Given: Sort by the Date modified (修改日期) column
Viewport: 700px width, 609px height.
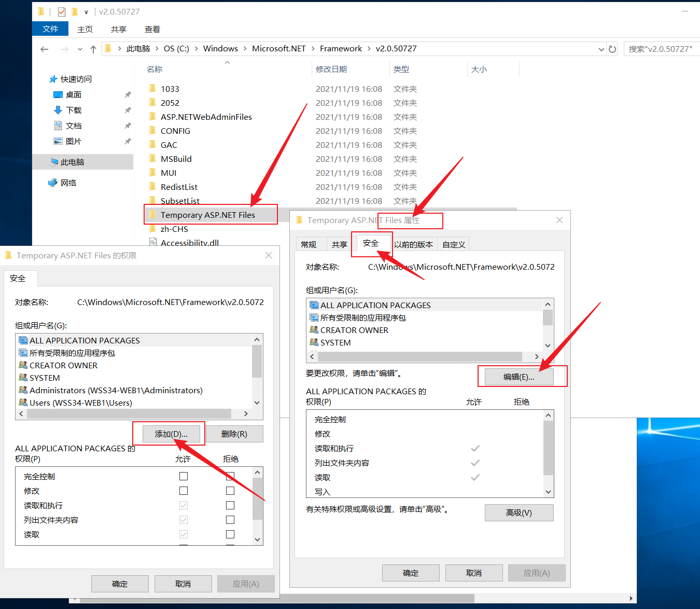Looking at the screenshot, I should tap(331, 69).
